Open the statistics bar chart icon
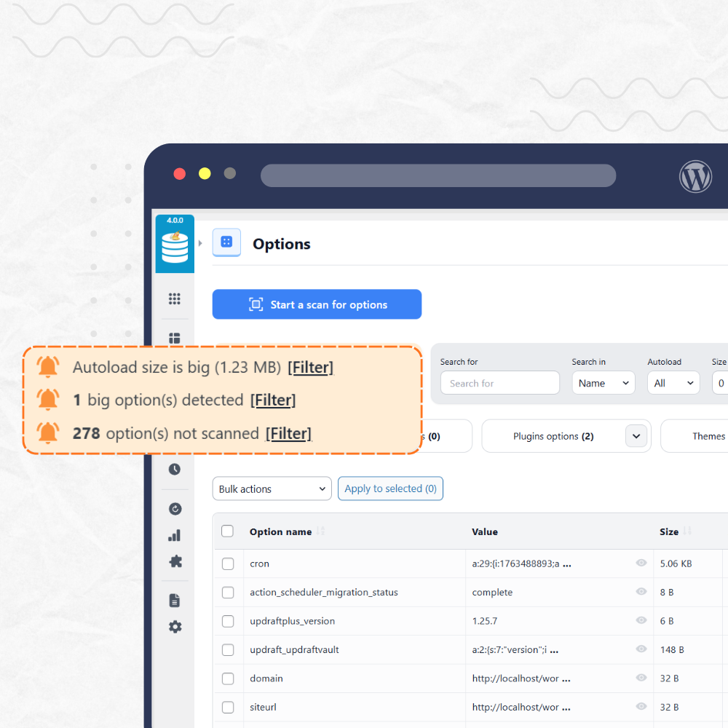This screenshot has width=728, height=728. 175,535
